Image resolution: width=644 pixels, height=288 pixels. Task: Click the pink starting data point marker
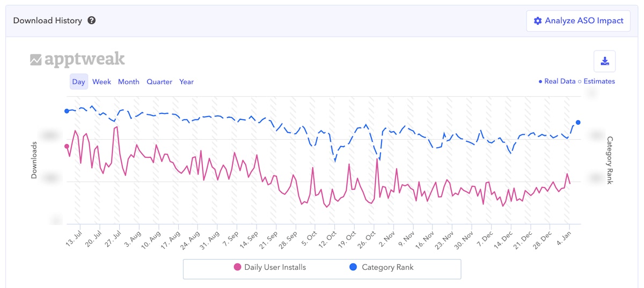67,146
